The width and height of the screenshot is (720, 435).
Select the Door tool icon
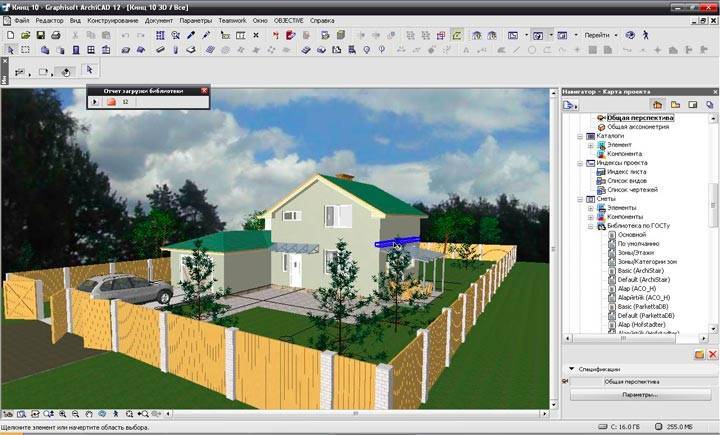76,50
